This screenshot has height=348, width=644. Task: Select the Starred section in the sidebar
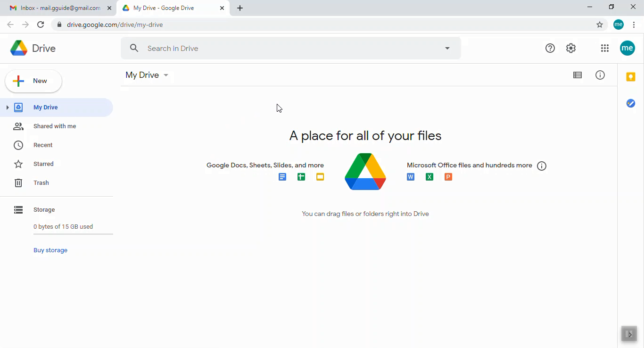[43, 164]
